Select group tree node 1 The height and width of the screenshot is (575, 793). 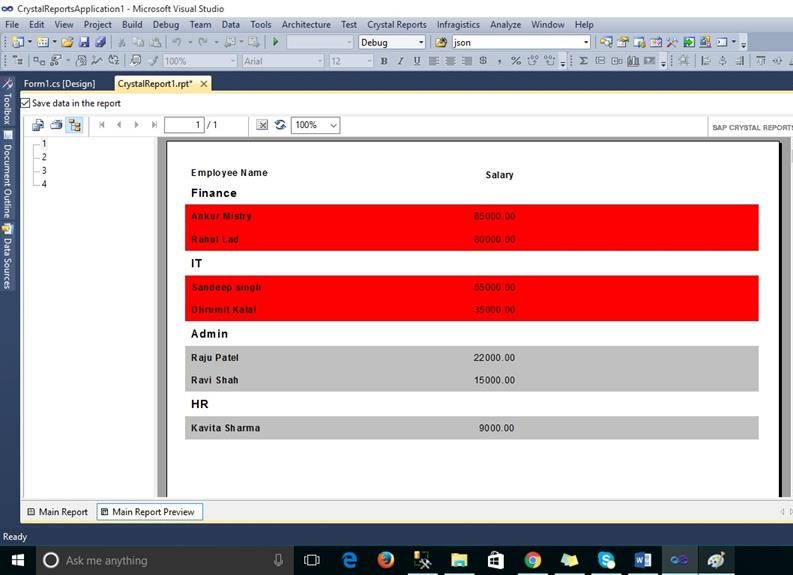coord(45,143)
